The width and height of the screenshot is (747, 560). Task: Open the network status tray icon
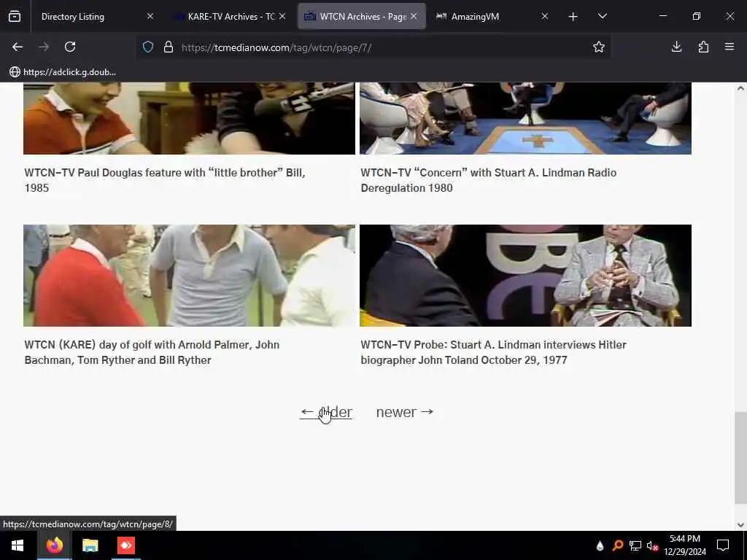[635, 545]
